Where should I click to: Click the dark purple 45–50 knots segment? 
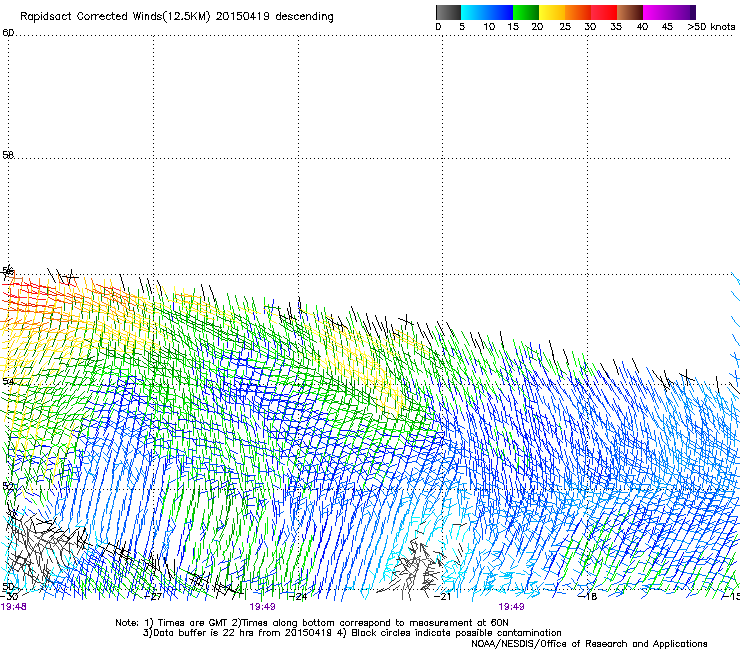coord(682,12)
